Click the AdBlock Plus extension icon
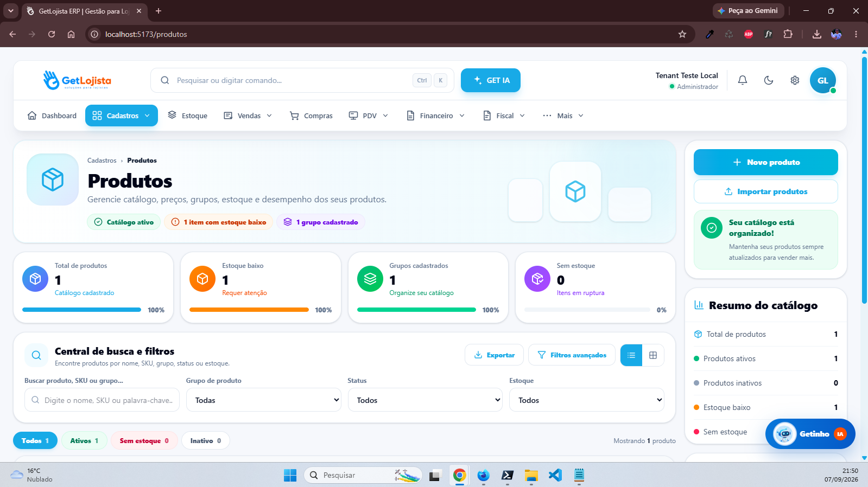Image resolution: width=868 pixels, height=487 pixels. click(x=749, y=34)
